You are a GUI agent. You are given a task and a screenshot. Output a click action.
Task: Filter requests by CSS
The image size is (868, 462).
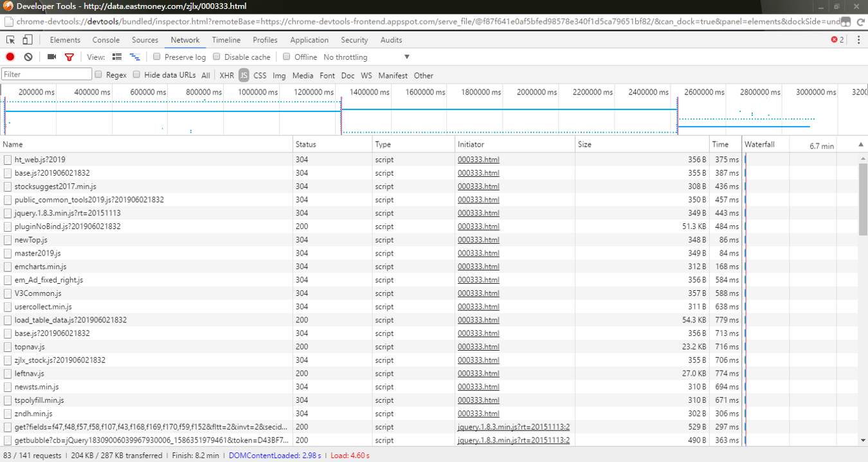[260, 75]
